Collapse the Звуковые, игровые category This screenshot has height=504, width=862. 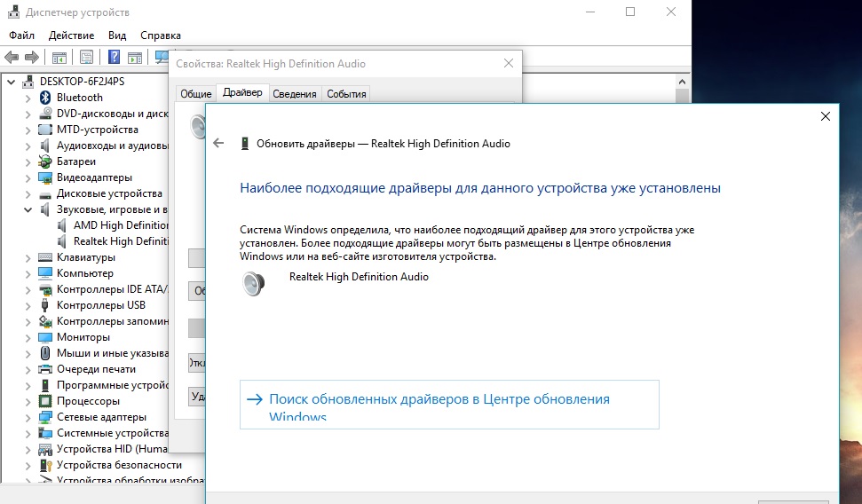[x=28, y=209]
